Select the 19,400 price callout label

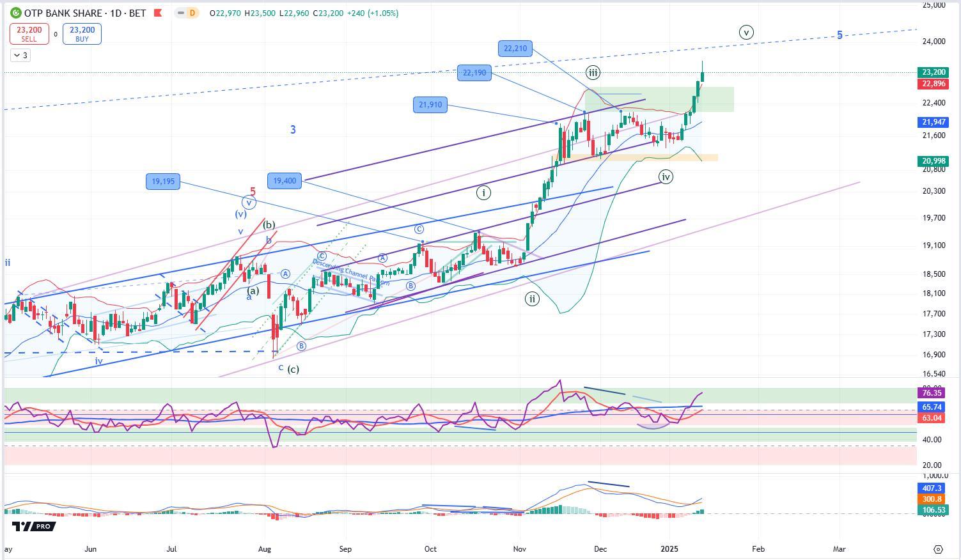point(285,181)
